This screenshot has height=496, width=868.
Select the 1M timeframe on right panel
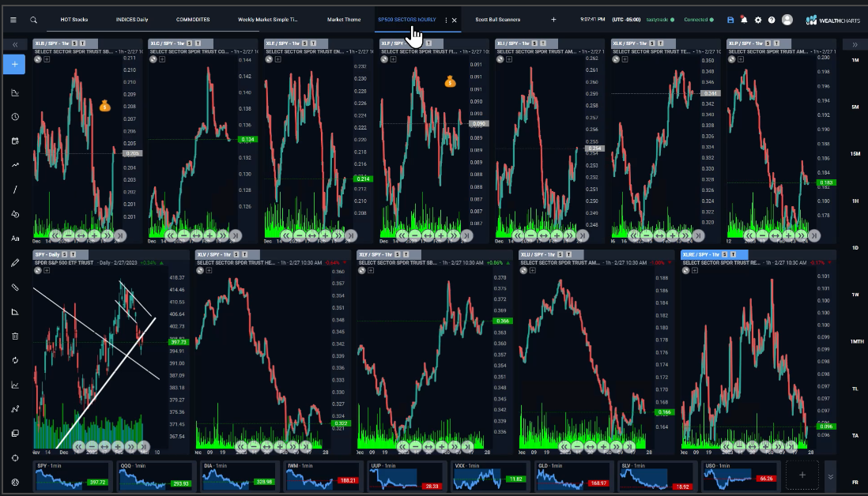pos(855,60)
